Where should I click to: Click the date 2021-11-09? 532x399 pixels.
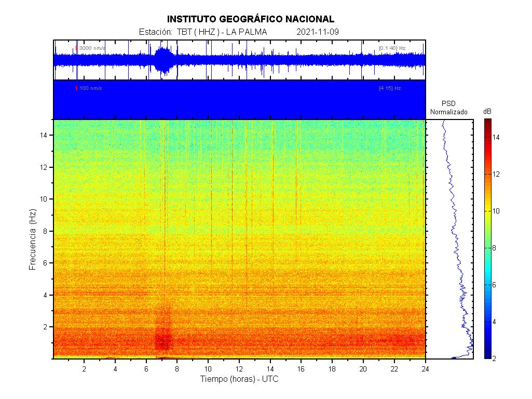318,32
